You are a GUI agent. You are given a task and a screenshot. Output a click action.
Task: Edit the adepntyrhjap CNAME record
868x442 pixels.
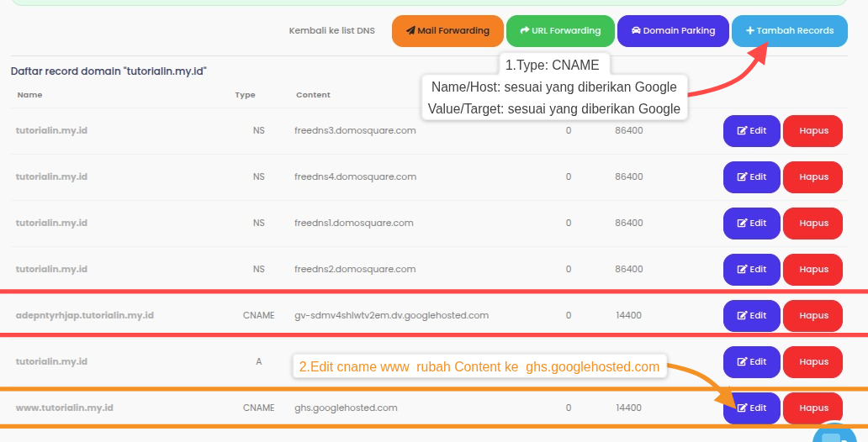click(x=751, y=316)
